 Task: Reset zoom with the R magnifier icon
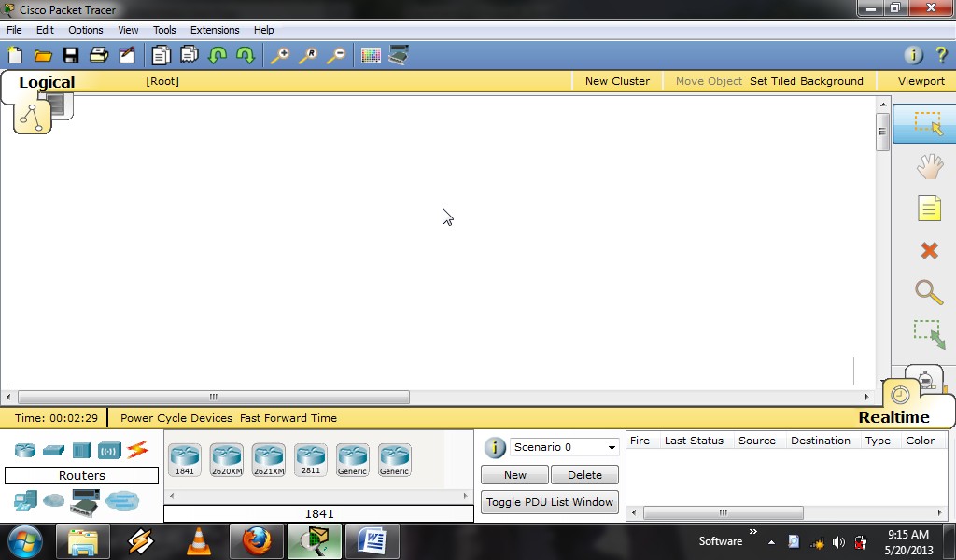308,55
